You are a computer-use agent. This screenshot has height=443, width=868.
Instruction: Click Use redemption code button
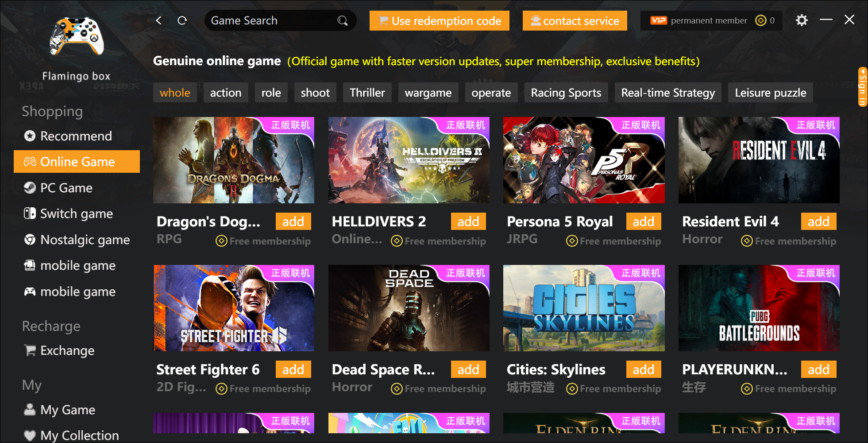pyautogui.click(x=440, y=21)
